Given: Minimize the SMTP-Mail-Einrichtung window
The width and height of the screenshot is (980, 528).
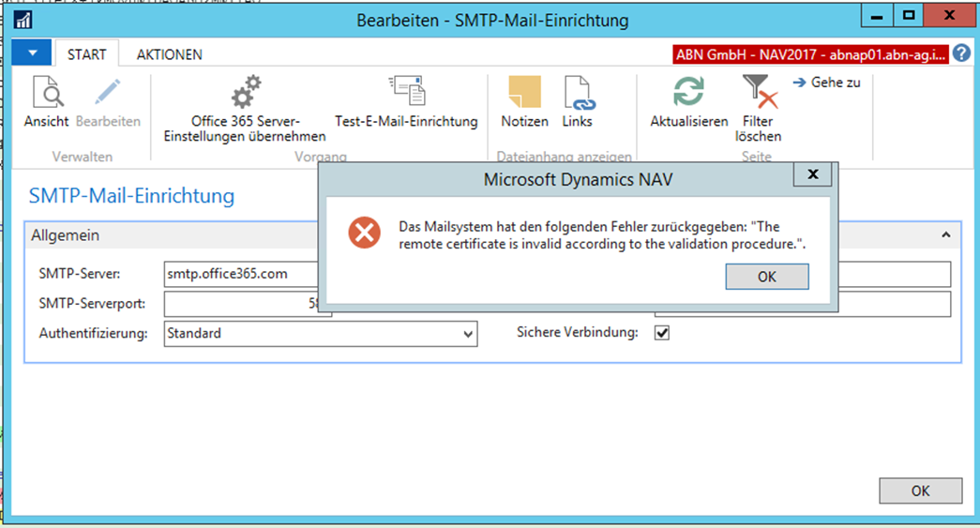Looking at the screenshot, I should [877, 16].
